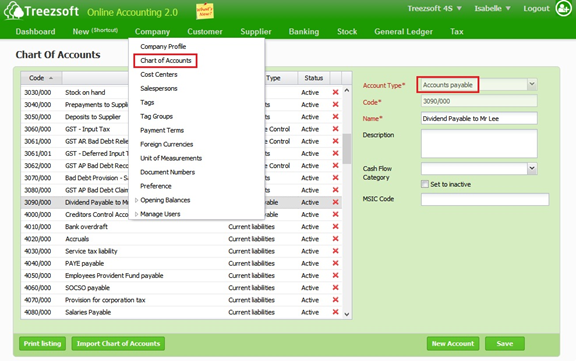The width and height of the screenshot is (576, 361).
Task: Delete the Salaries Payable account row
Action: click(335, 312)
